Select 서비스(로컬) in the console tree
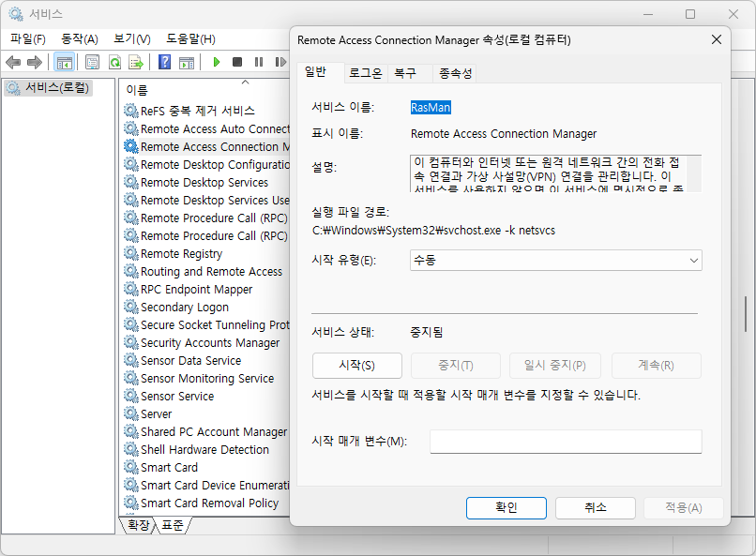The image size is (756, 556). pos(48,88)
